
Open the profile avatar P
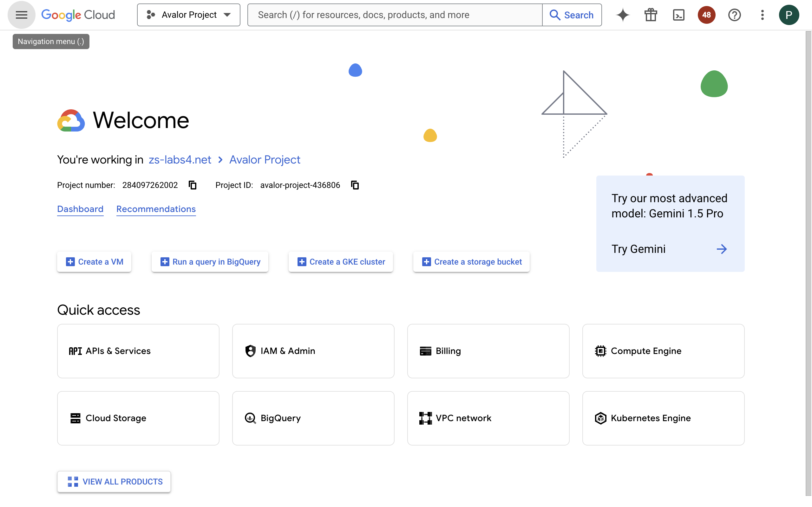[789, 15]
